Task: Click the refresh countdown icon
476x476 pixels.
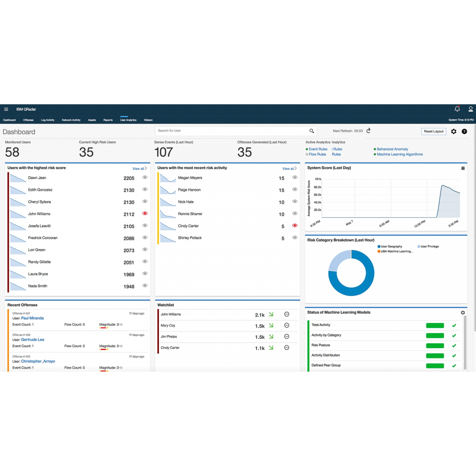Action: (368, 131)
